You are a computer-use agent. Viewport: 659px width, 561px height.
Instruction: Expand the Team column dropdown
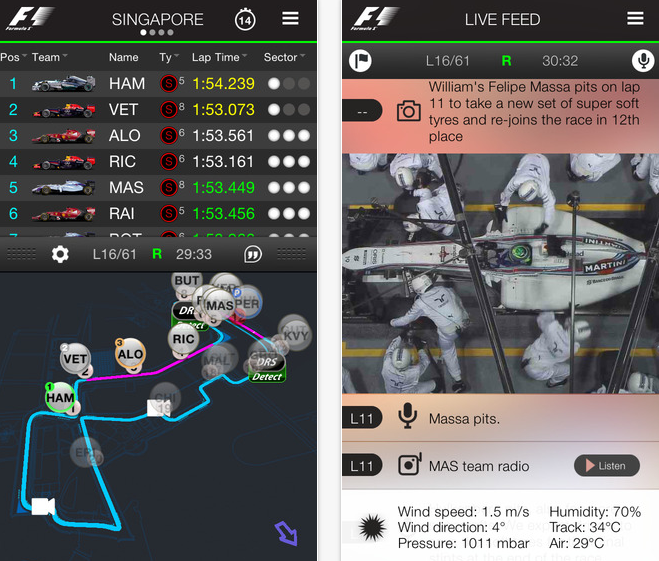50,57
